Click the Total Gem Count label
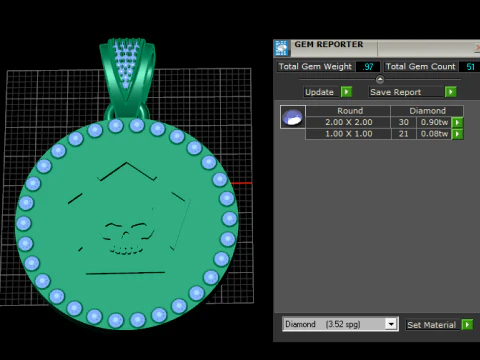 [421, 67]
